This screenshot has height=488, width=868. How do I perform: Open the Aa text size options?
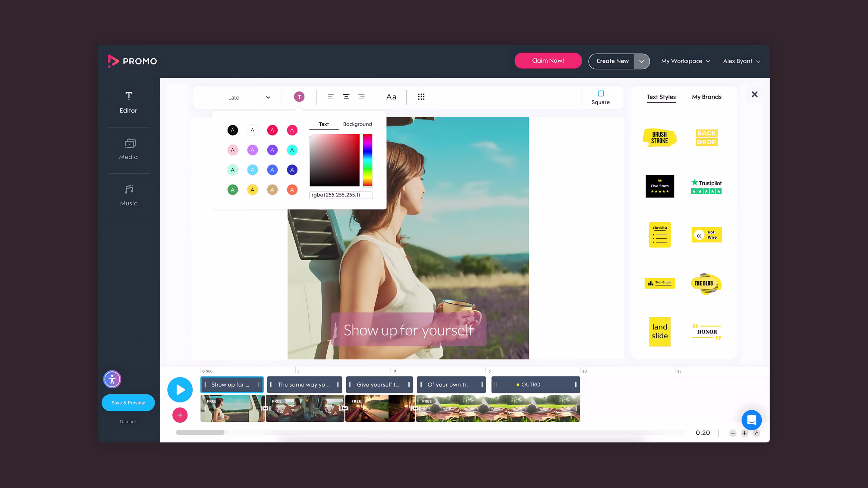coord(391,97)
